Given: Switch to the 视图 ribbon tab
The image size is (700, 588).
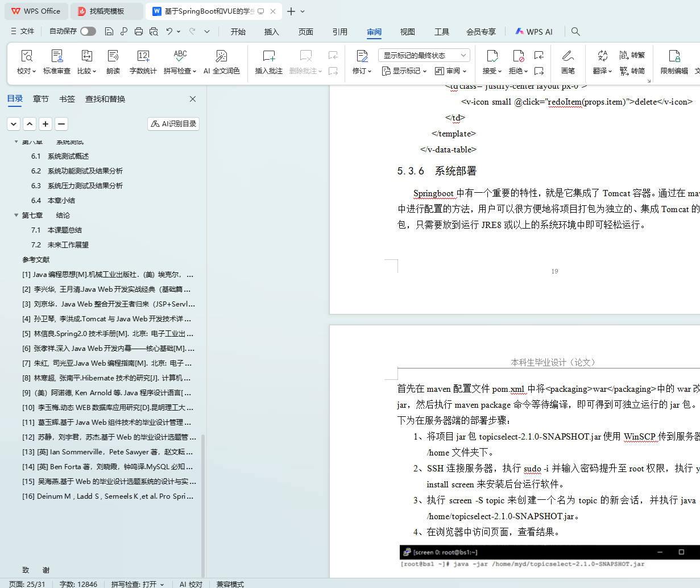Looking at the screenshot, I should coord(407,32).
